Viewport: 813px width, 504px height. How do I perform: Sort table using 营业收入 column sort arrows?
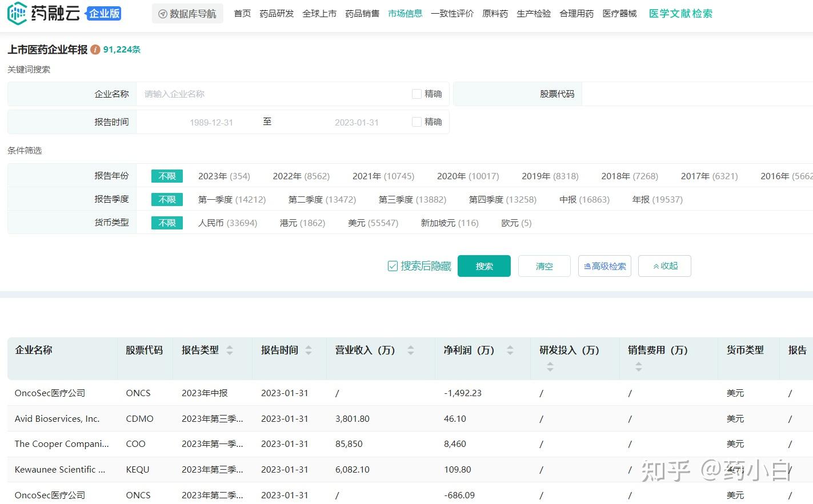(x=410, y=350)
